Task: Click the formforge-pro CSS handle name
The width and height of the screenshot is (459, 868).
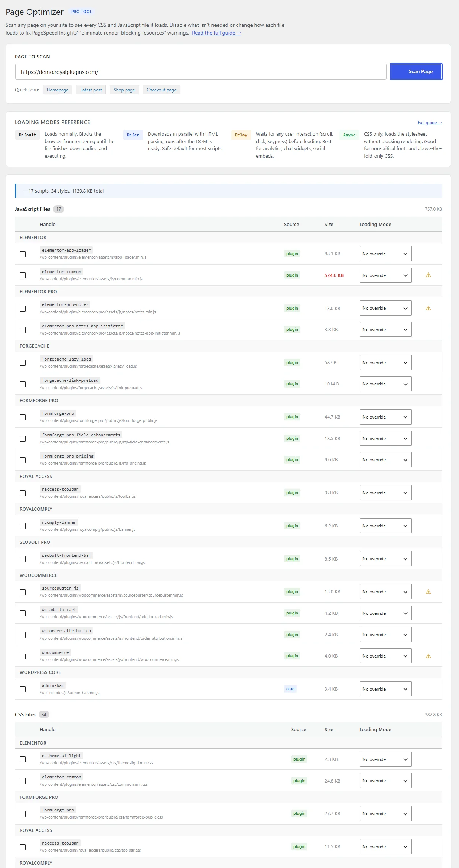Action: coord(58,810)
